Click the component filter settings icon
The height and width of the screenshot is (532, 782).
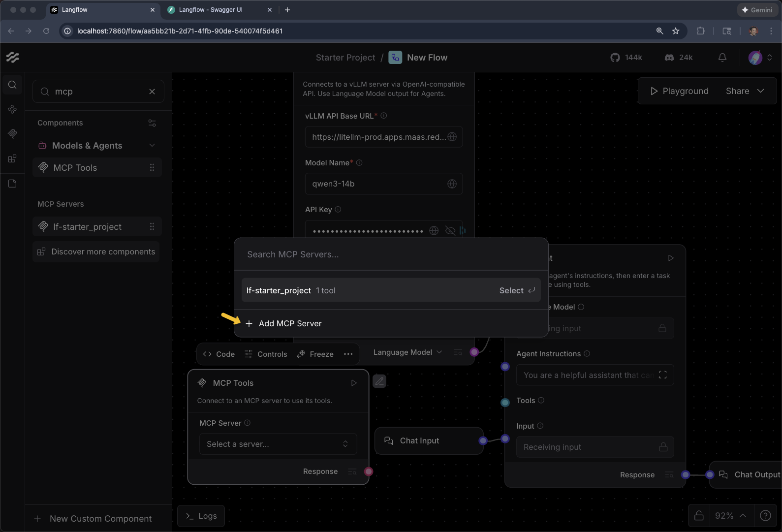click(152, 123)
